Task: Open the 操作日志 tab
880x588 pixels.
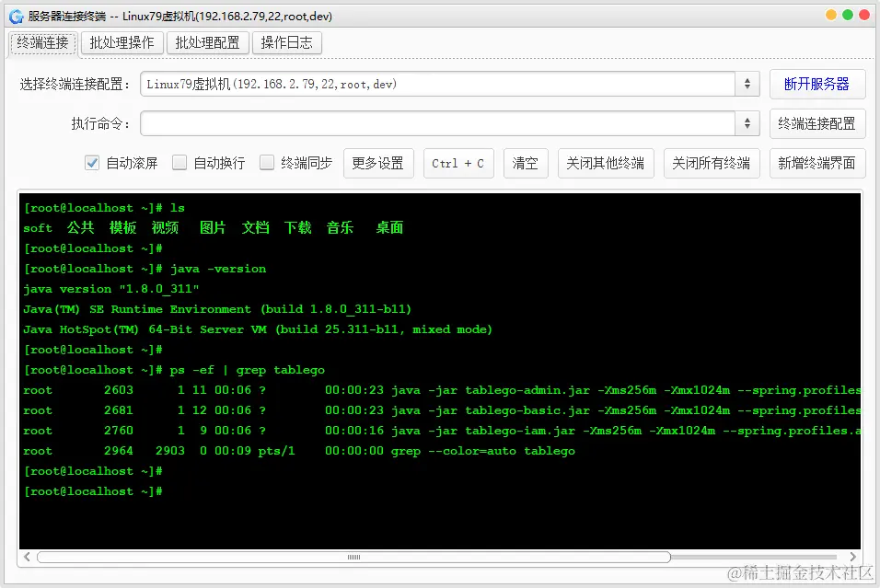Action: click(287, 42)
